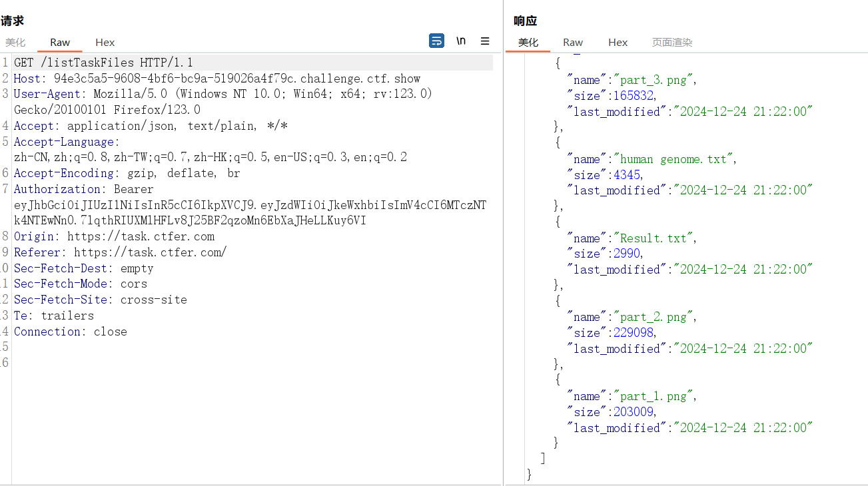Open the response 页面渲染 tab
This screenshot has width=868, height=486.
click(x=672, y=42)
